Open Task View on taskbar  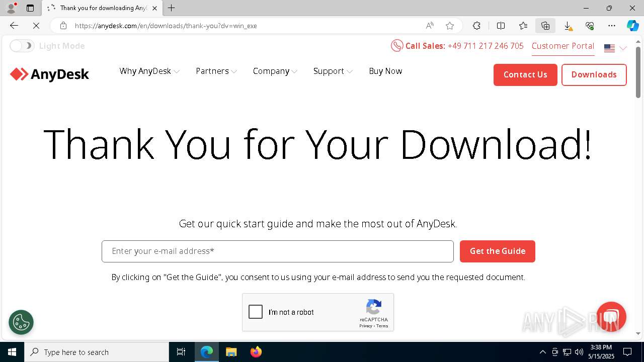click(181, 352)
